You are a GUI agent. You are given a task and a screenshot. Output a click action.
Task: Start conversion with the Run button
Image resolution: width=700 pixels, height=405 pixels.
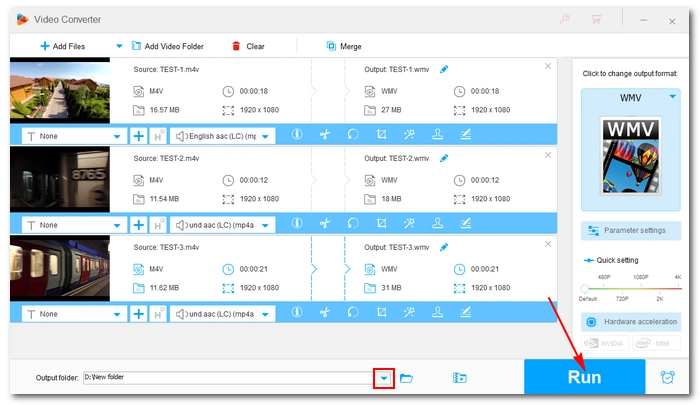coord(584,377)
